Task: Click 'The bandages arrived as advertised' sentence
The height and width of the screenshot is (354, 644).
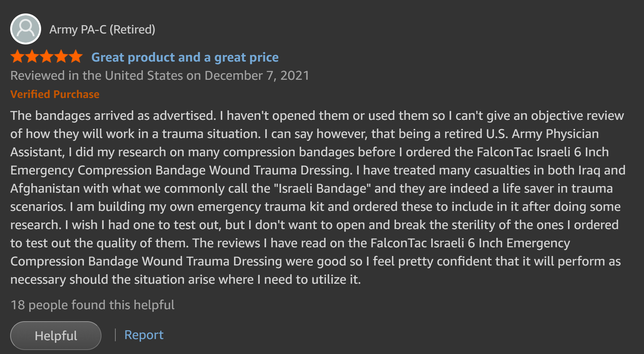Action: (x=113, y=116)
